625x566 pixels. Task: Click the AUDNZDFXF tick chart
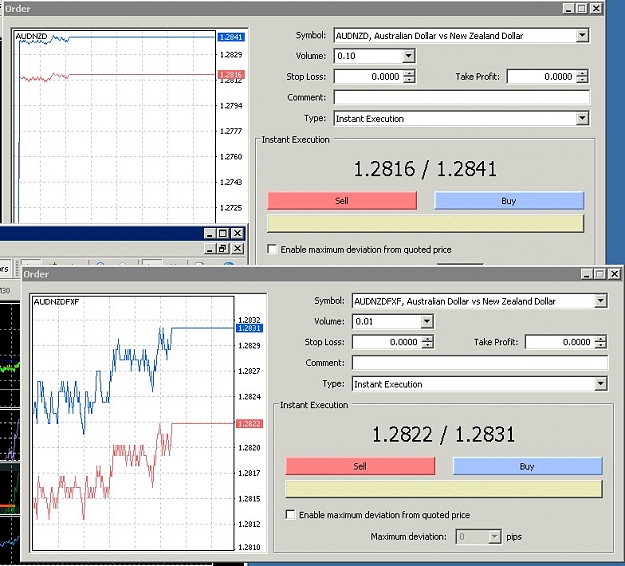pyautogui.click(x=133, y=423)
